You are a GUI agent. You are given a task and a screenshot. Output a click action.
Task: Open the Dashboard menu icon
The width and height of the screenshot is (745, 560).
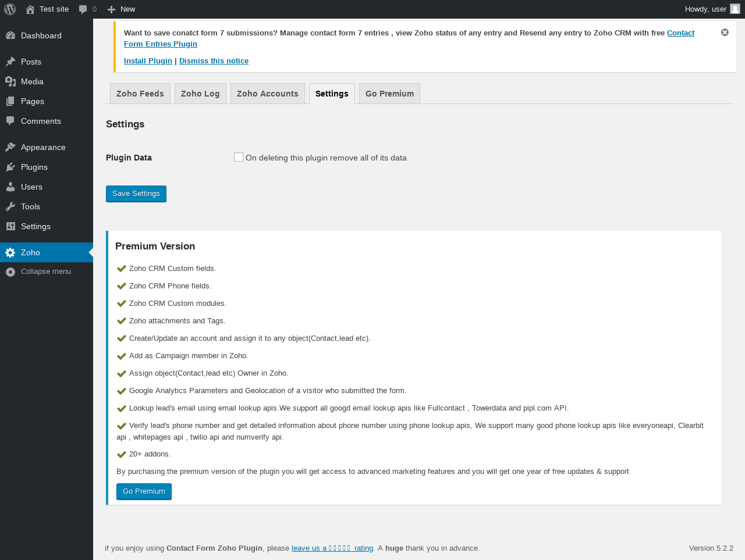[x=10, y=35]
